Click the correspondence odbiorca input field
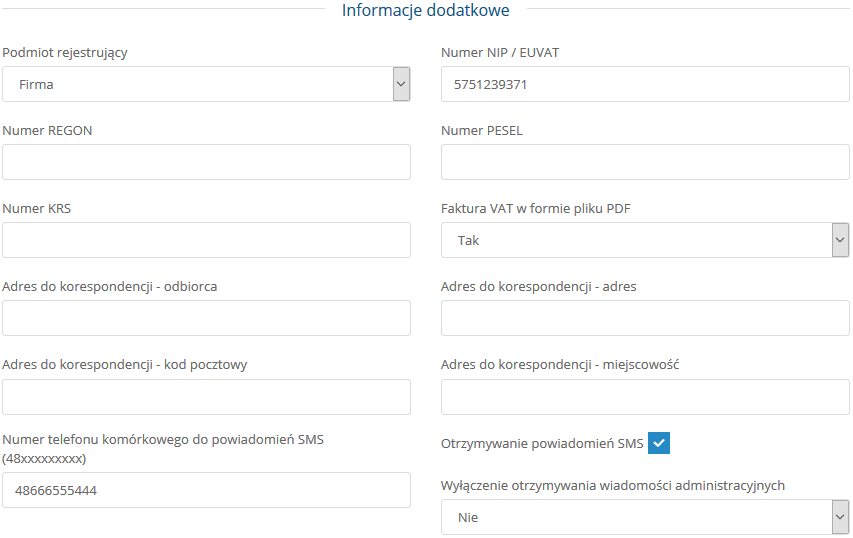Image resolution: width=853 pixels, height=538 pixels. tap(206, 318)
